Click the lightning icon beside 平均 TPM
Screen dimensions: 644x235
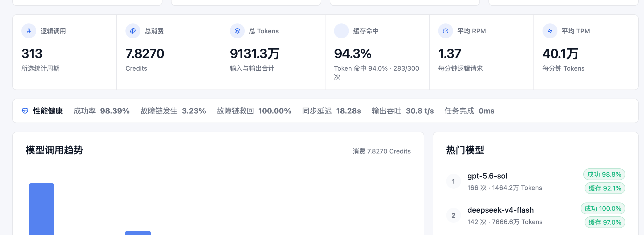pos(550,31)
